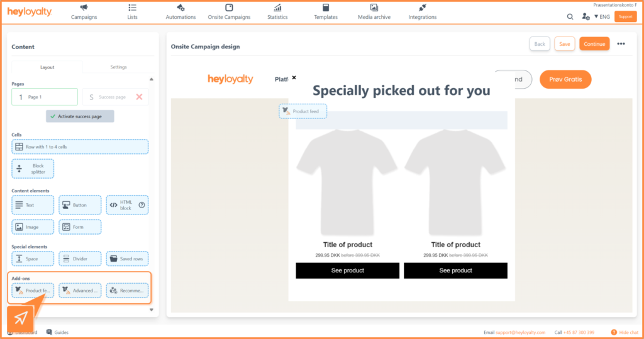The height and width of the screenshot is (339, 644).
Task: Open the Templates menu item
Action: click(326, 11)
